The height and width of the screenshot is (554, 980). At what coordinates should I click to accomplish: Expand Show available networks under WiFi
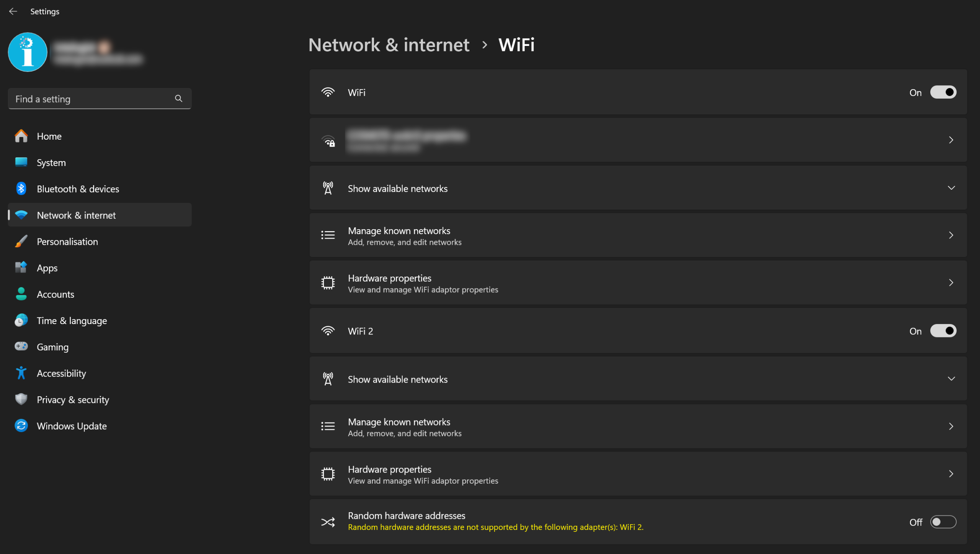click(x=951, y=188)
